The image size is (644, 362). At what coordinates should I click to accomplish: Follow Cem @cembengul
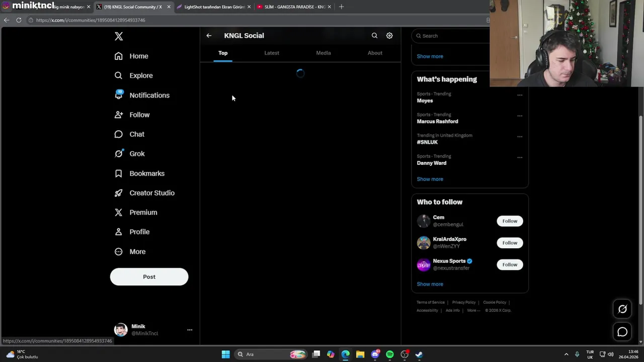510,221
